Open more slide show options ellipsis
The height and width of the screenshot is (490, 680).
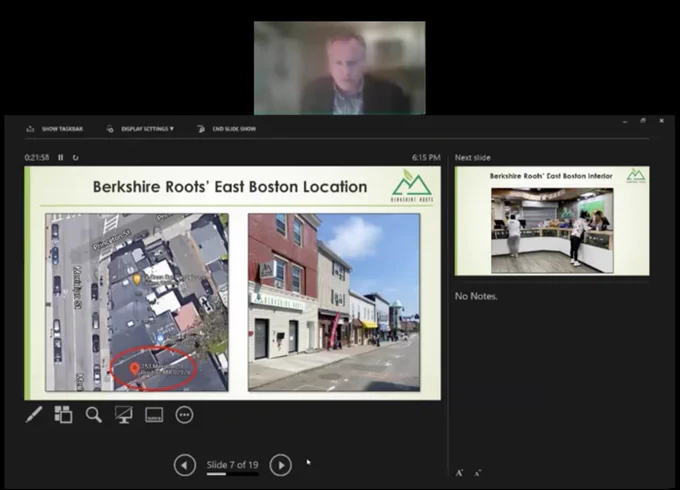(x=184, y=415)
